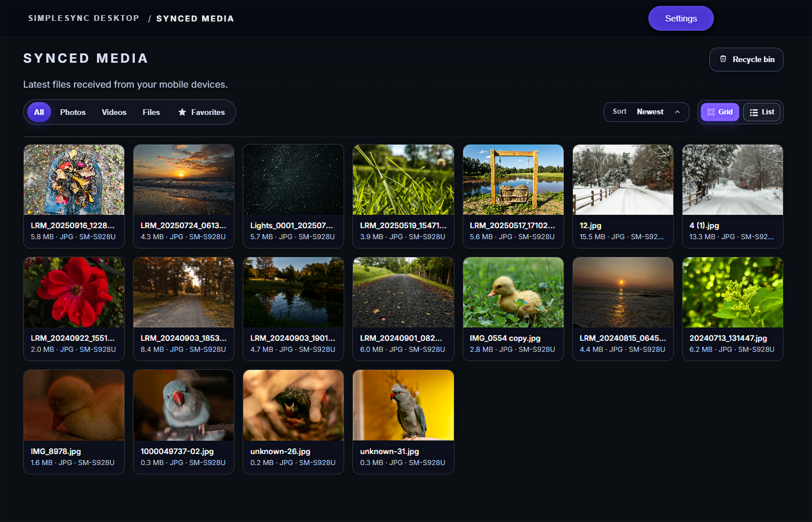Filter media by Videos
Image resolution: width=812 pixels, height=522 pixels.
[114, 112]
